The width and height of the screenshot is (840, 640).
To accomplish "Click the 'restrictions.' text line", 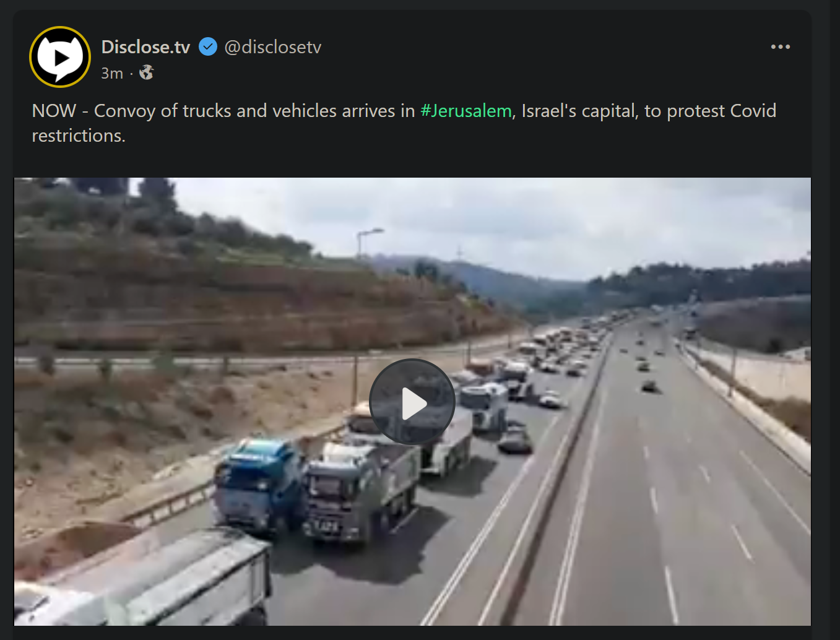I will pos(79,136).
